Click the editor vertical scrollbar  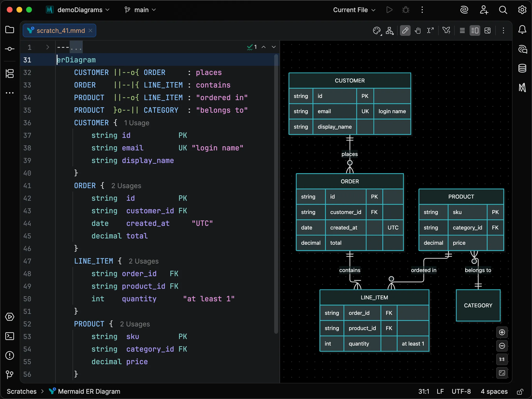(276, 193)
